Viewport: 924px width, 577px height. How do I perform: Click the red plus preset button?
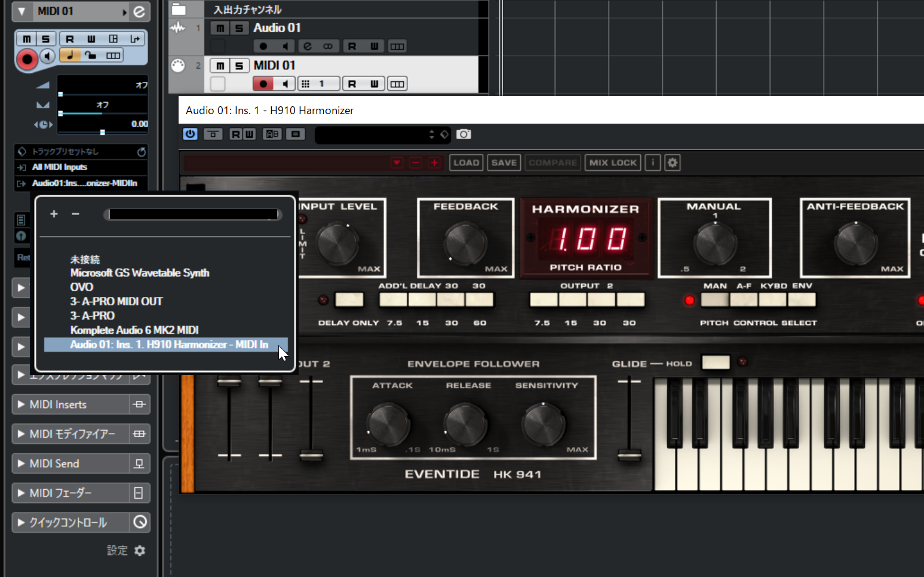pos(435,162)
